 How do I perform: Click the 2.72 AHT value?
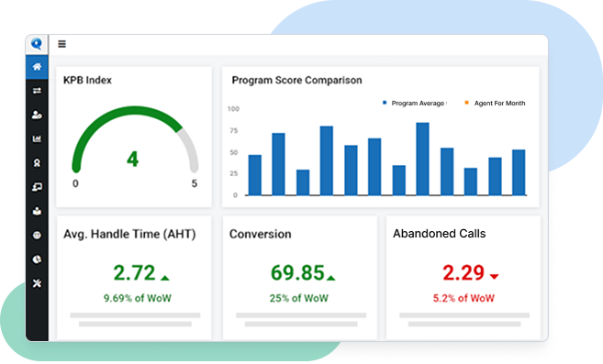tap(134, 272)
